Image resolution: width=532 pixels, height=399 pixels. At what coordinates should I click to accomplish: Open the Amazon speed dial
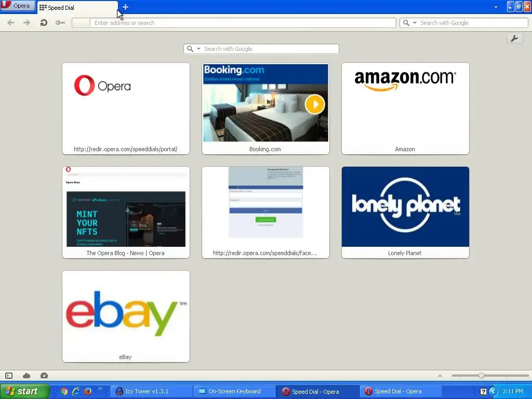pos(405,109)
